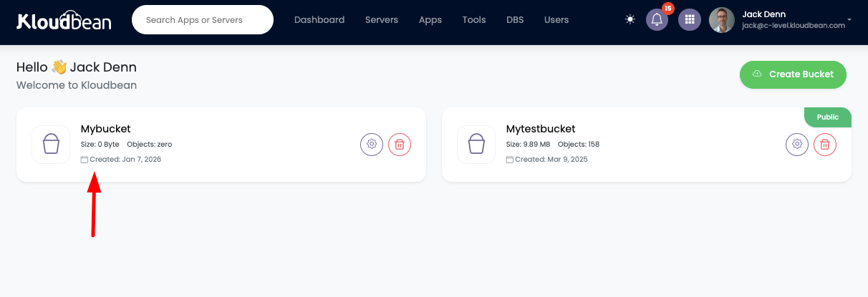Click the trash icon for Mytestbucket
The width and height of the screenshot is (868, 297).
(x=825, y=145)
